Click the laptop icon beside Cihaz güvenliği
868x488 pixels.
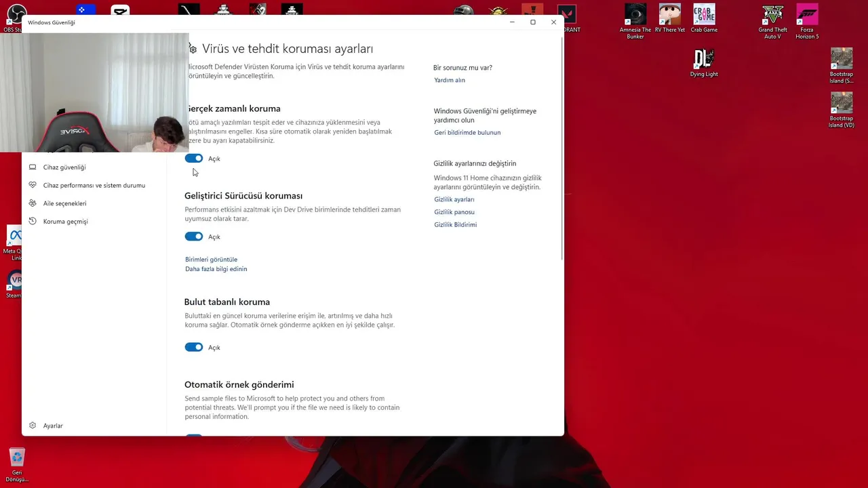33,167
